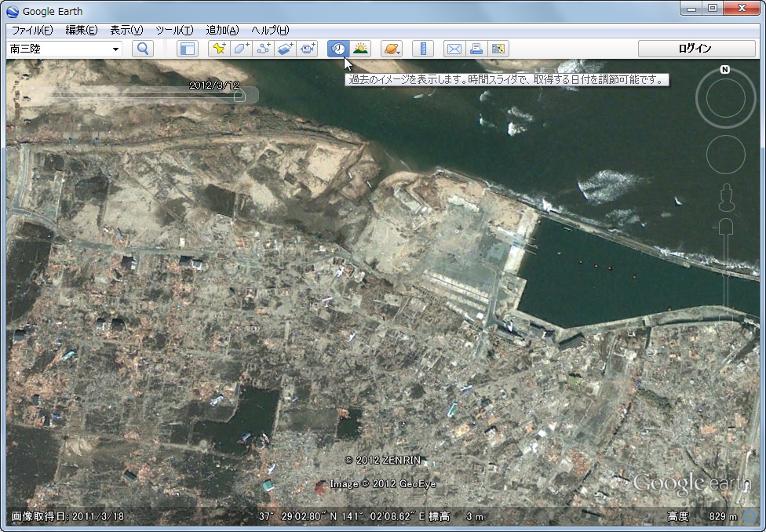View this location in Google Maps
This screenshot has height=532, width=766.
pyautogui.click(x=498, y=49)
